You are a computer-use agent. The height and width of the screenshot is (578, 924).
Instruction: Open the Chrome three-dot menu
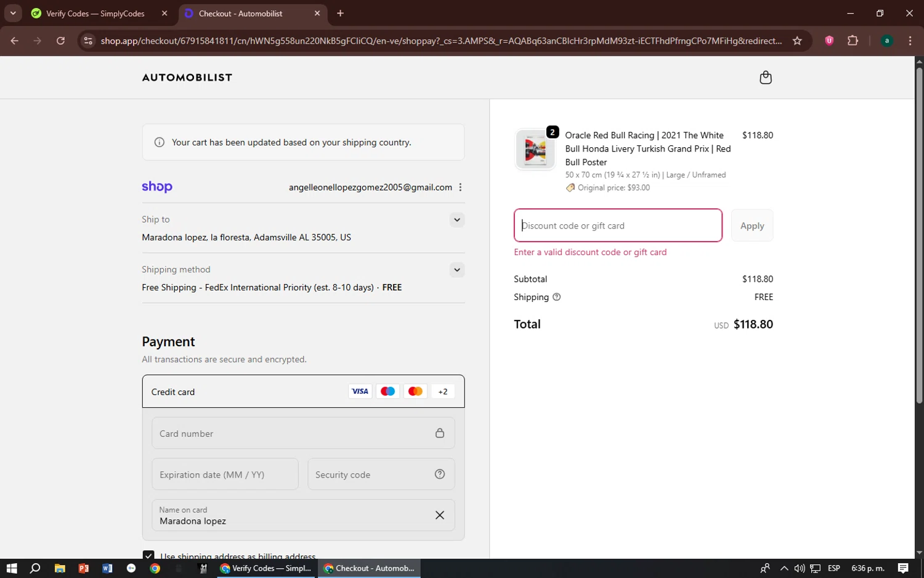pyautogui.click(x=910, y=41)
